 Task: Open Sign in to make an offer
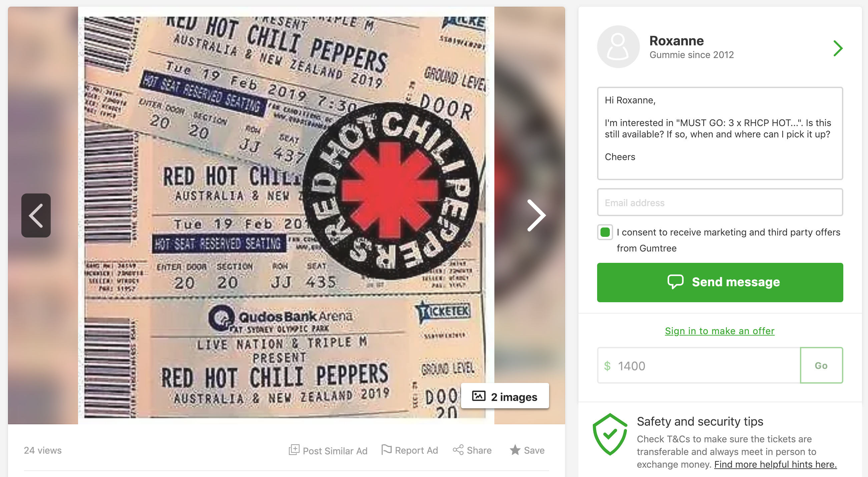click(720, 331)
